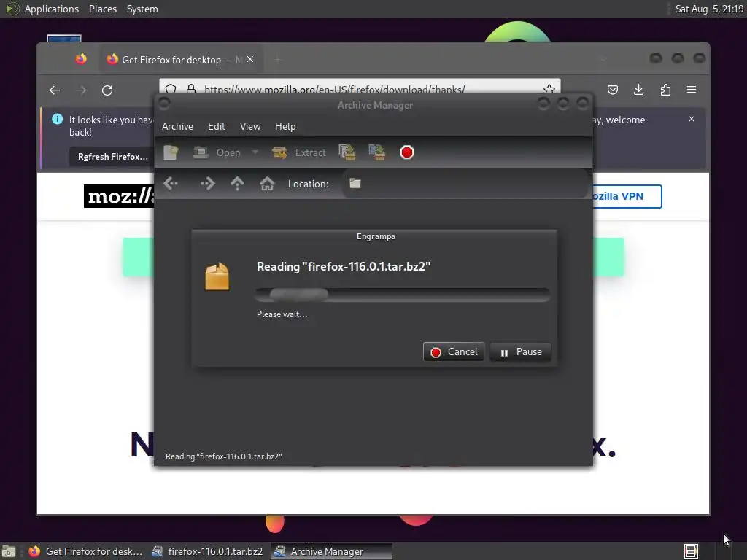Viewport: 747px width, 560px height.
Task: Close the Get Firefox for desktop tab
Action: (x=250, y=60)
